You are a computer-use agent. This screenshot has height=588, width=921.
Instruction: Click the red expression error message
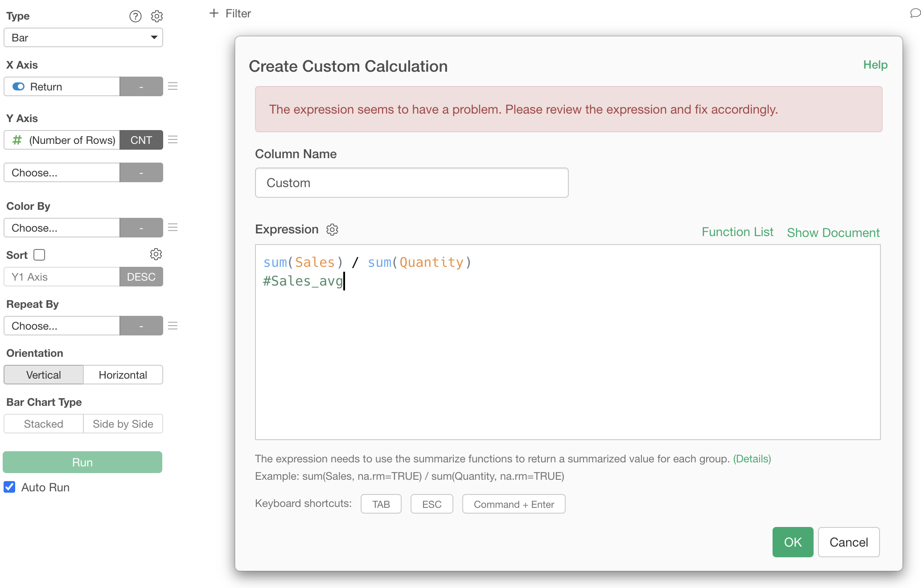coord(569,109)
